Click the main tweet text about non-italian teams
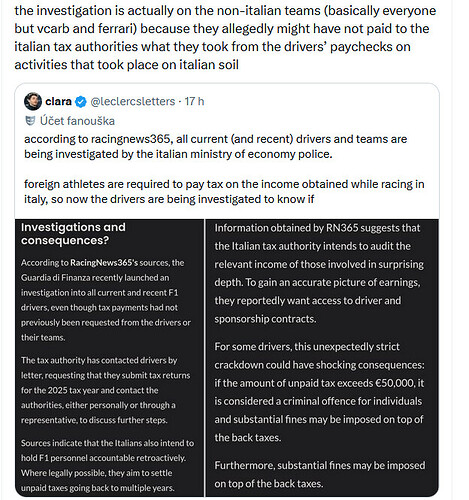Image resolution: width=469 pixels, height=500 pixels. pos(225,37)
